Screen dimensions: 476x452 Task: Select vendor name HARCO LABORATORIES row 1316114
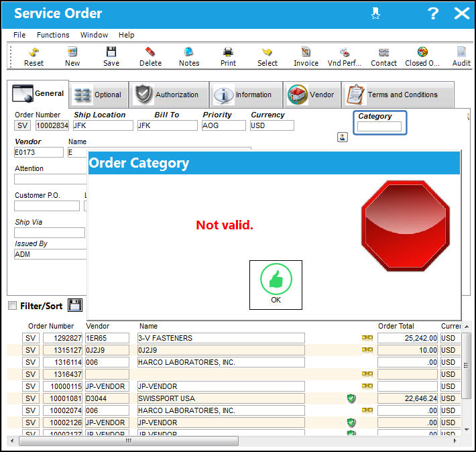221,362
